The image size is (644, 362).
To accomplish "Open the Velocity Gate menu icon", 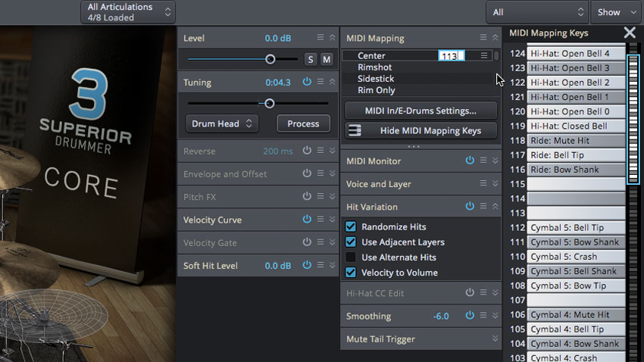I will [320, 242].
